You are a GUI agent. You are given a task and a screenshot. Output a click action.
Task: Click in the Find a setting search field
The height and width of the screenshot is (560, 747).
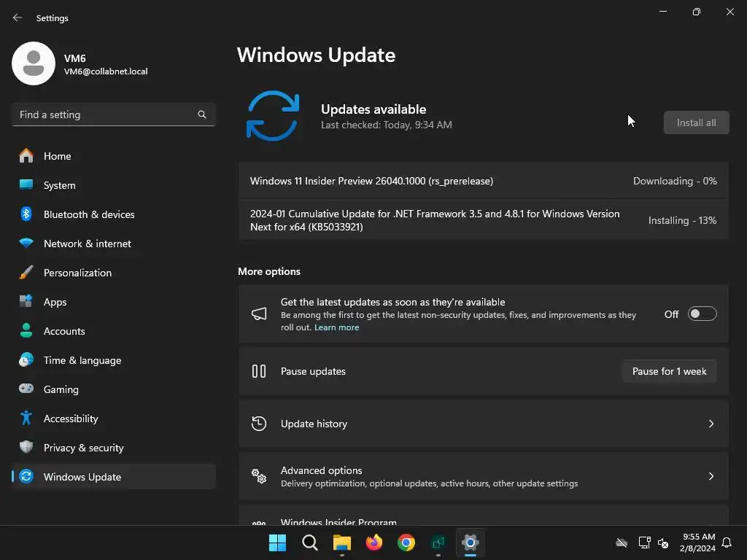[113, 114]
